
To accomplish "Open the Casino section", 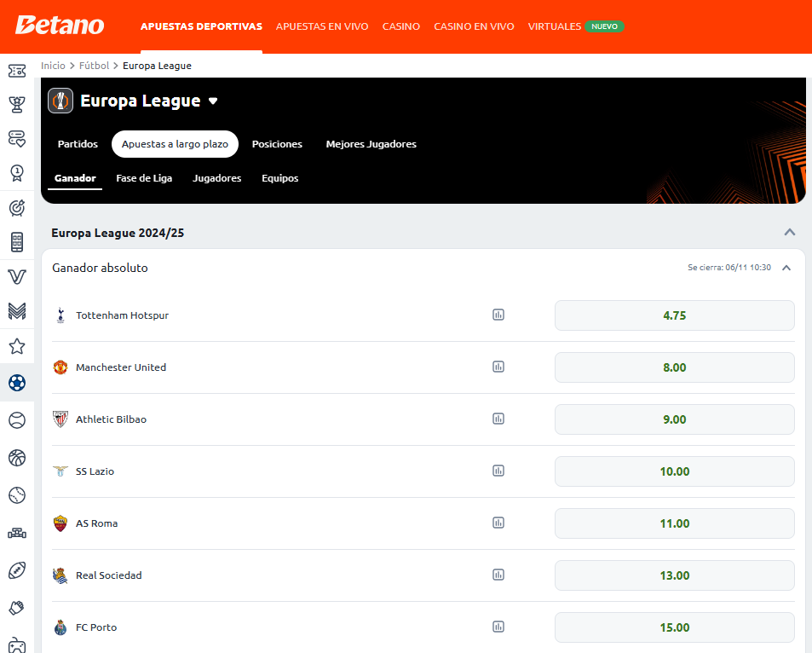I will tap(400, 26).
